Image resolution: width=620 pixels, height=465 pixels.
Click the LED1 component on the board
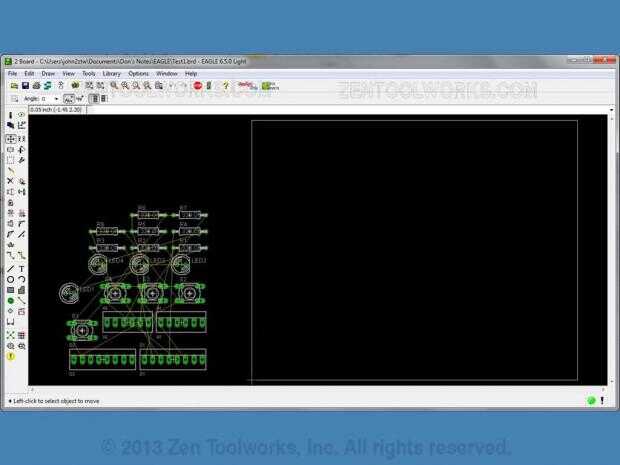pyautogui.click(x=69, y=293)
